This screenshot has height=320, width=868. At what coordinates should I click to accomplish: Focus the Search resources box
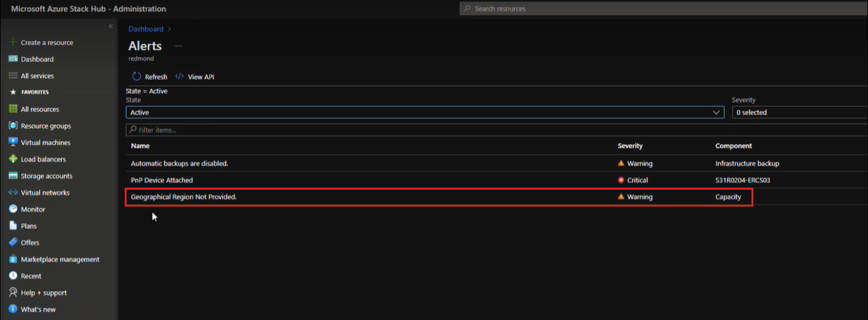click(x=663, y=9)
